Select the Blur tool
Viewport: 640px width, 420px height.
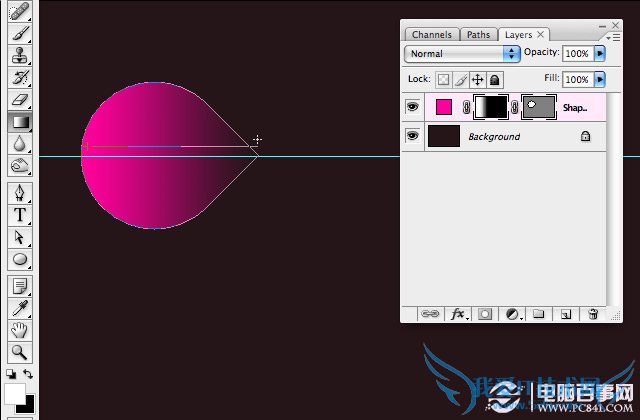coord(20,144)
